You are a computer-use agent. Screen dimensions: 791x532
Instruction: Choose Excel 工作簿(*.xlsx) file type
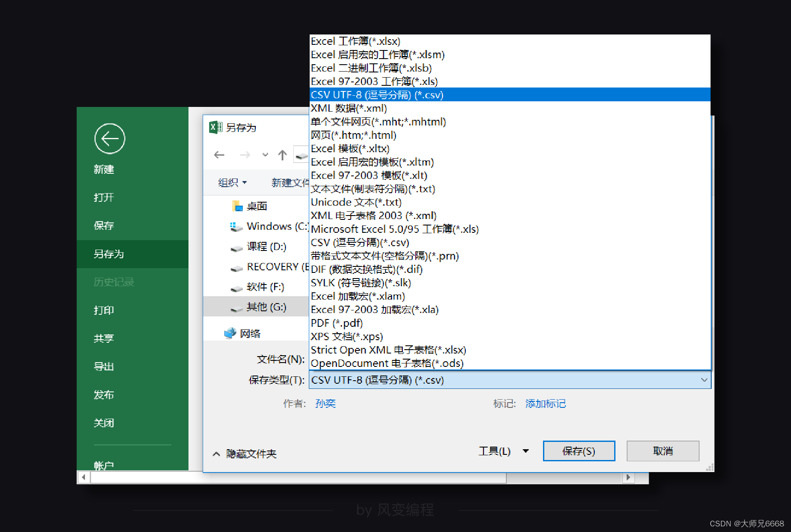[x=510, y=41]
